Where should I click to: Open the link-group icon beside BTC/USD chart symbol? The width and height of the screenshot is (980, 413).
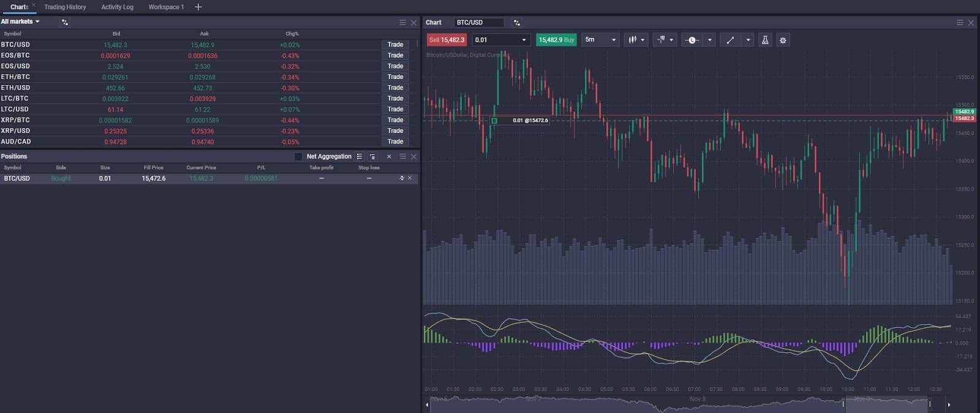517,23
